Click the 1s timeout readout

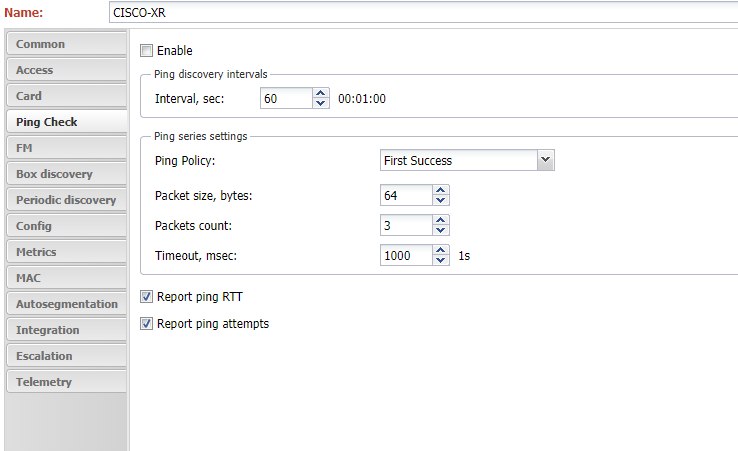click(x=464, y=256)
